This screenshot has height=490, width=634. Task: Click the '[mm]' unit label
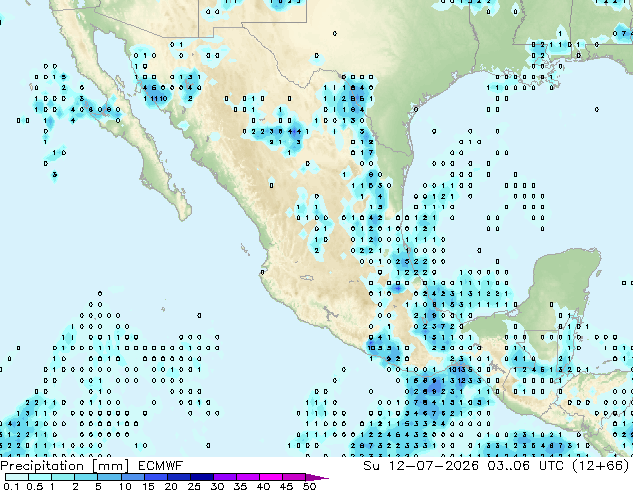111,466
